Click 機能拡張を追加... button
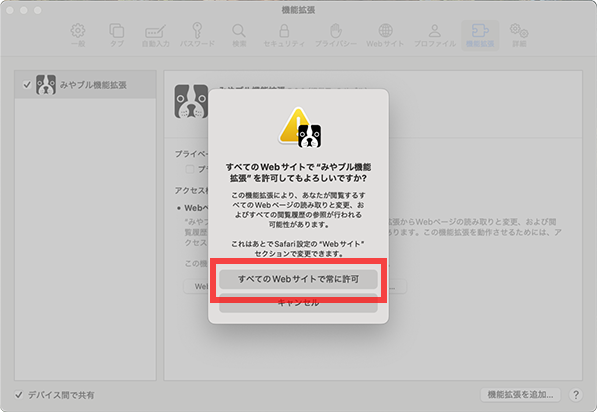The width and height of the screenshot is (597, 412). [520, 394]
